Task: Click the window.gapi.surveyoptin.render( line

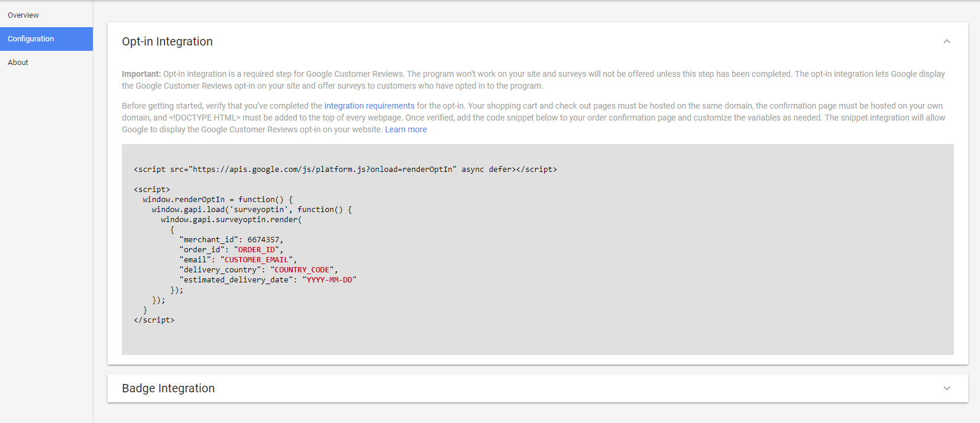Action: 231,220
